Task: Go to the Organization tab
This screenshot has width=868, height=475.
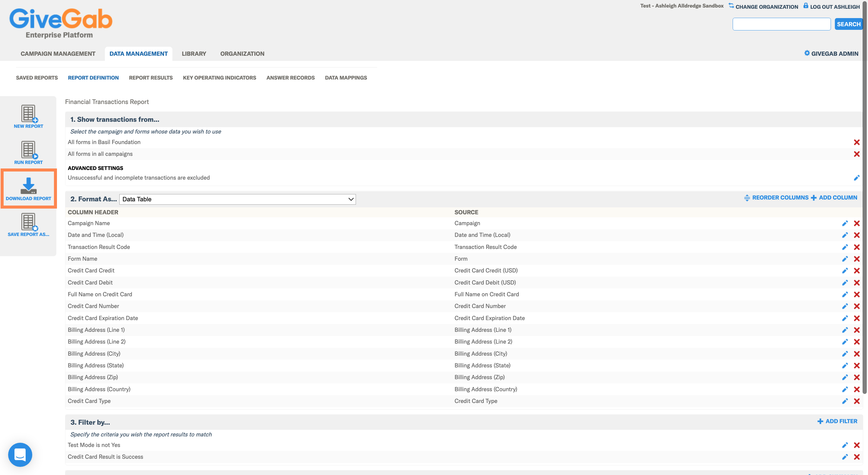Action: pos(242,54)
